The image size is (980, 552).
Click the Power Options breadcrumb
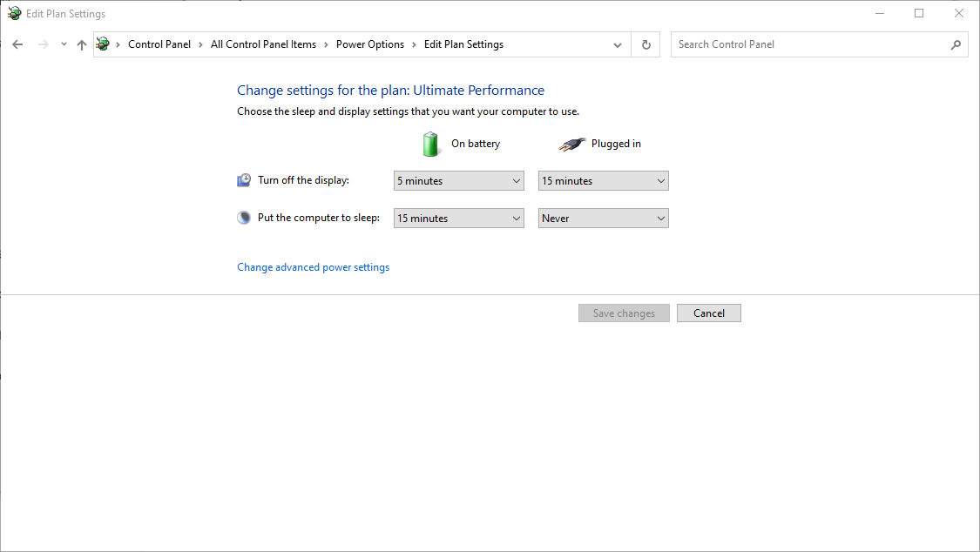(x=370, y=44)
